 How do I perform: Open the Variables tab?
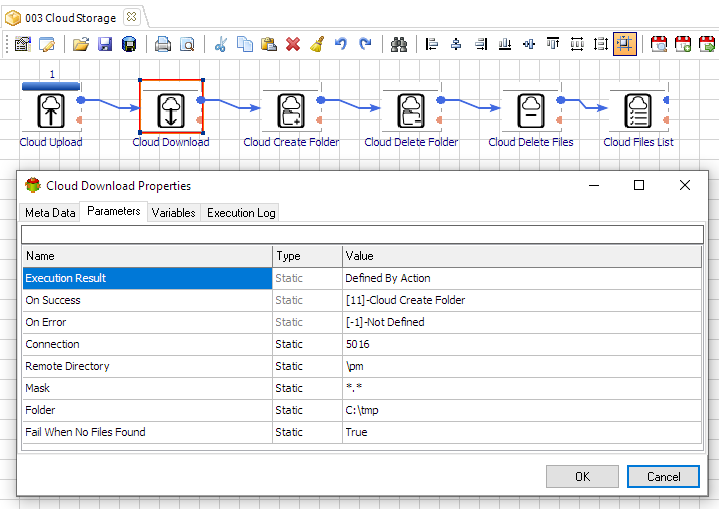[174, 213]
